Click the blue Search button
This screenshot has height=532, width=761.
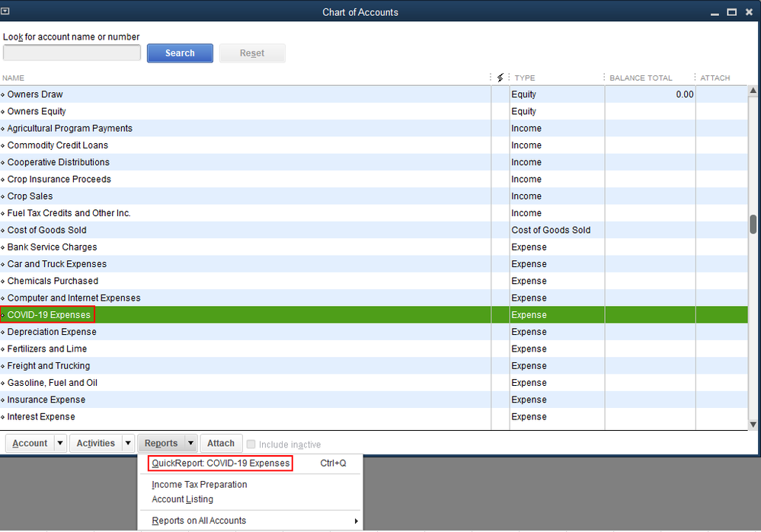(x=180, y=53)
